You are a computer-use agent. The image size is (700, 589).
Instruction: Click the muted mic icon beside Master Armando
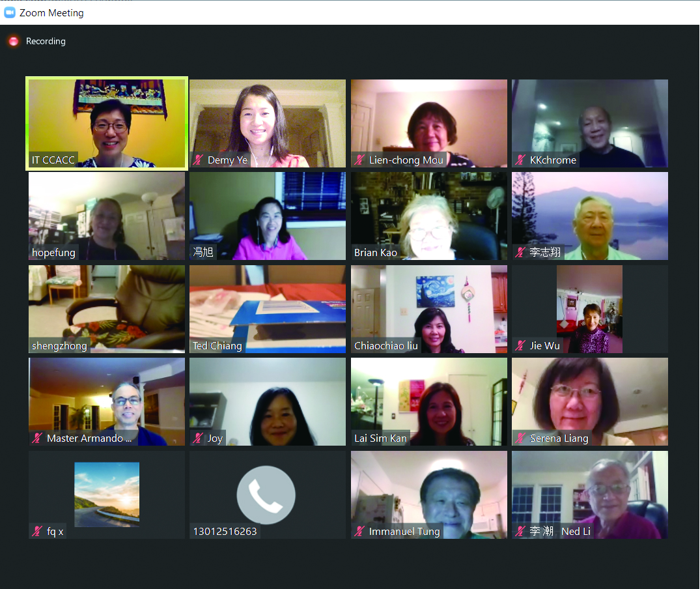tap(37, 438)
